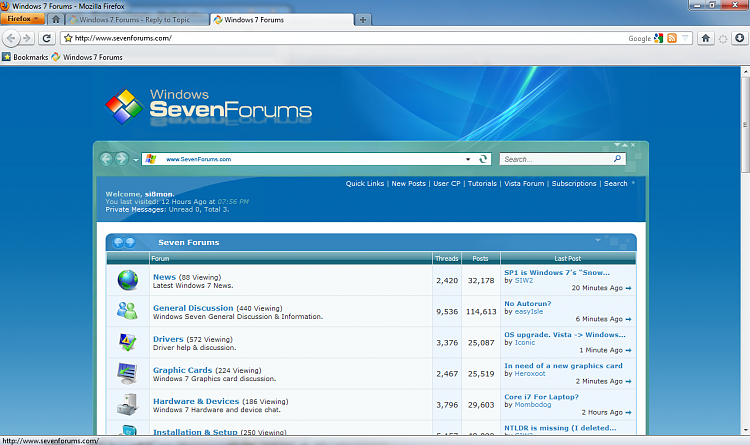Image resolution: width=750 pixels, height=445 pixels.
Task: Open forum address bar dropdown arrow
Action: [468, 159]
